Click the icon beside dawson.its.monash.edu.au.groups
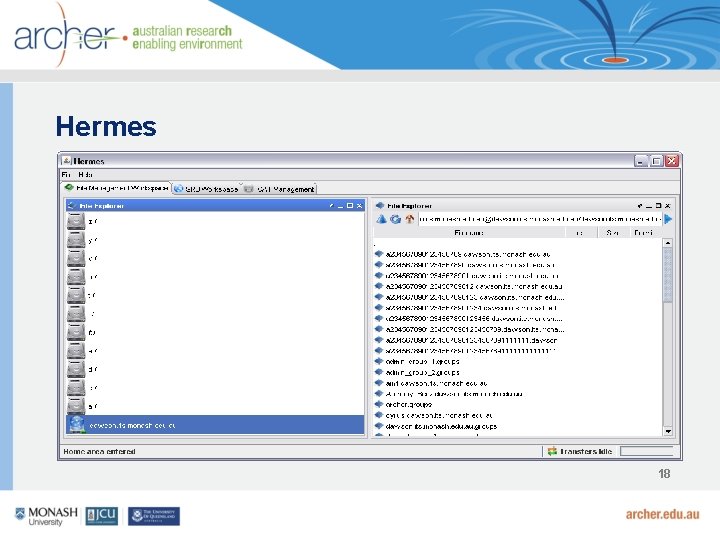Image resolution: width=720 pixels, height=540 pixels. tap(379, 426)
